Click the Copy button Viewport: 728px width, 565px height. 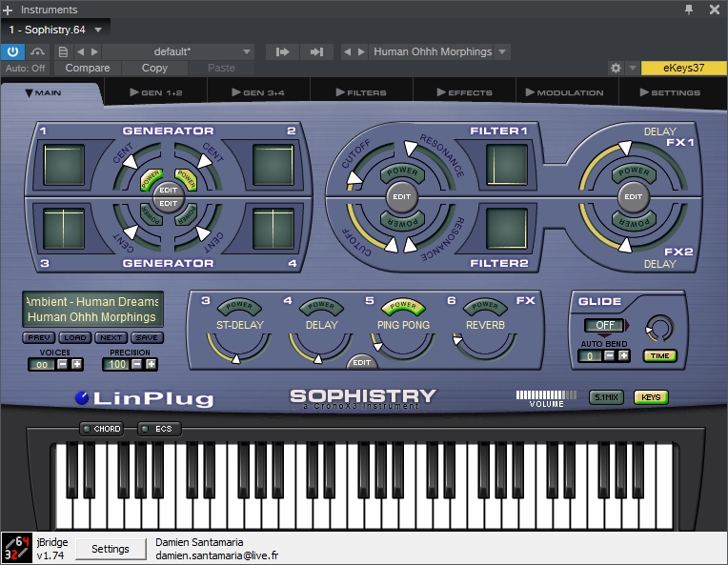pyautogui.click(x=154, y=68)
